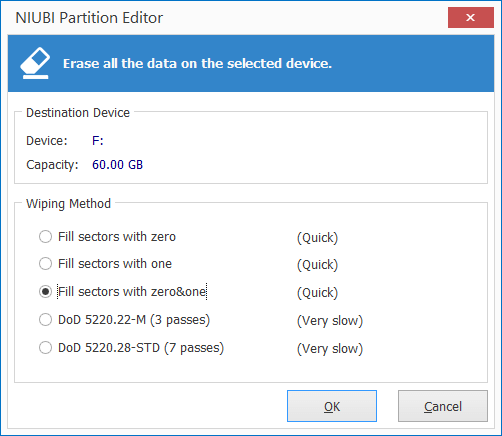Click '(Quick)' beside Fill sectors with zero
Viewport: 502px width, 436px height.
[x=317, y=238]
